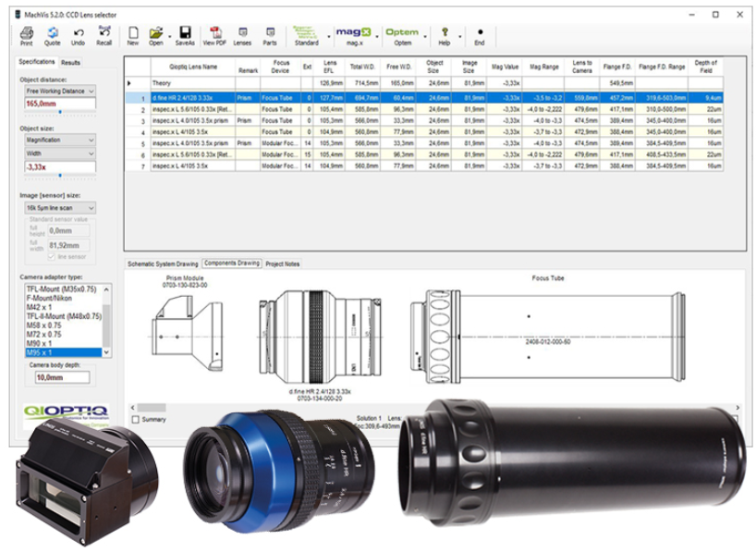The image size is (756, 552).
Task: Create a New project
Action: pos(133,36)
